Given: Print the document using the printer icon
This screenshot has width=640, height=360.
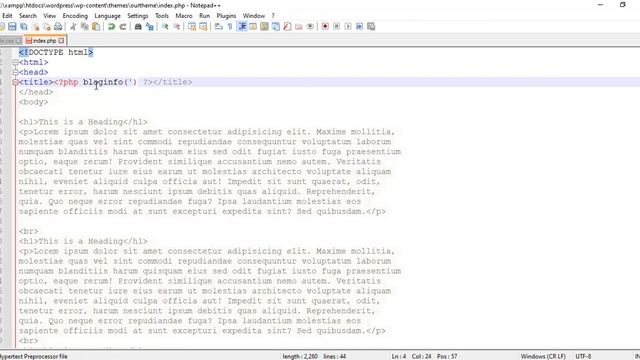Looking at the screenshot, I should coord(58,27).
